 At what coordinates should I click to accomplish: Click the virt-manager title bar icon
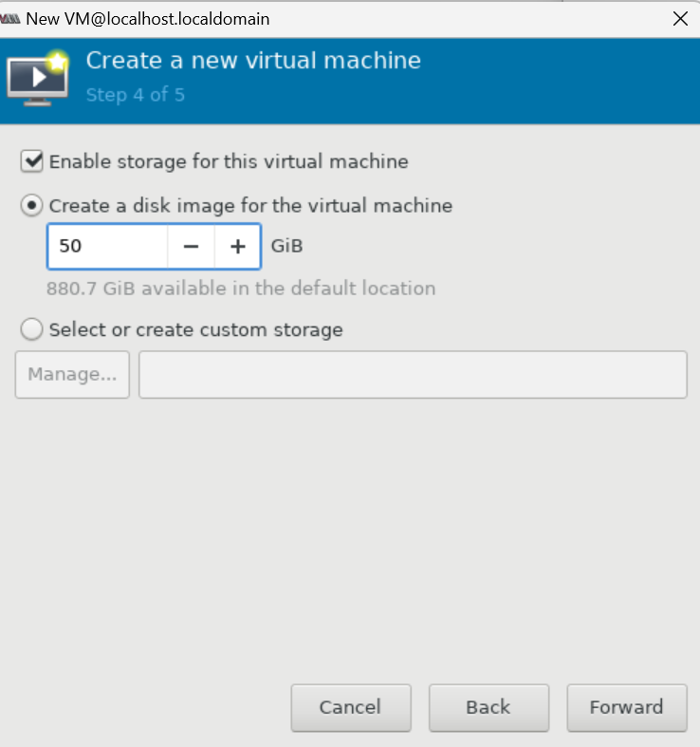pyautogui.click(x=10, y=19)
